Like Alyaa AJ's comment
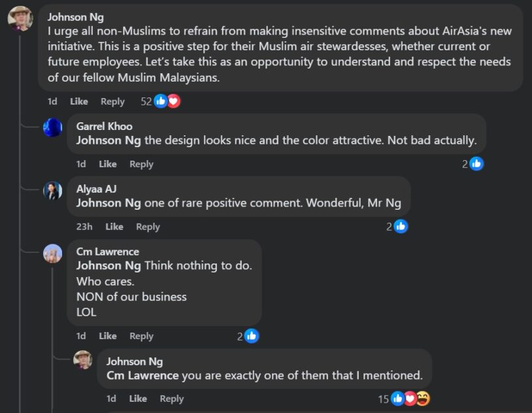Image resolution: width=532 pixels, height=413 pixels. 114,227
